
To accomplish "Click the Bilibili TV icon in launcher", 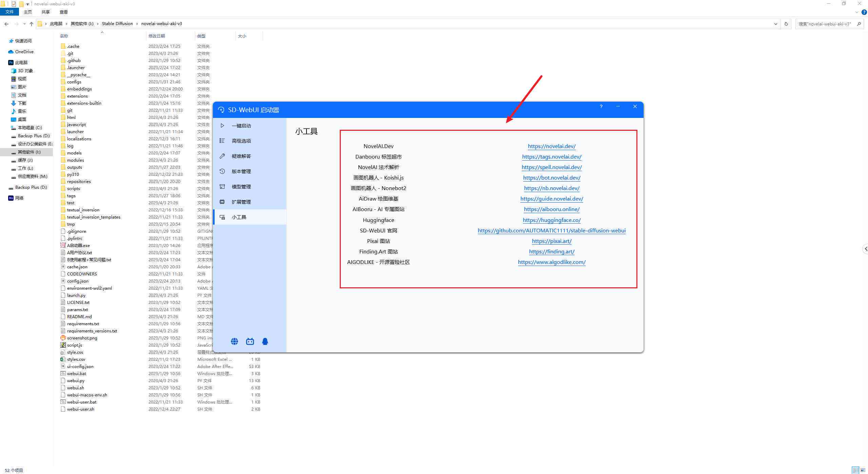I will pos(250,342).
